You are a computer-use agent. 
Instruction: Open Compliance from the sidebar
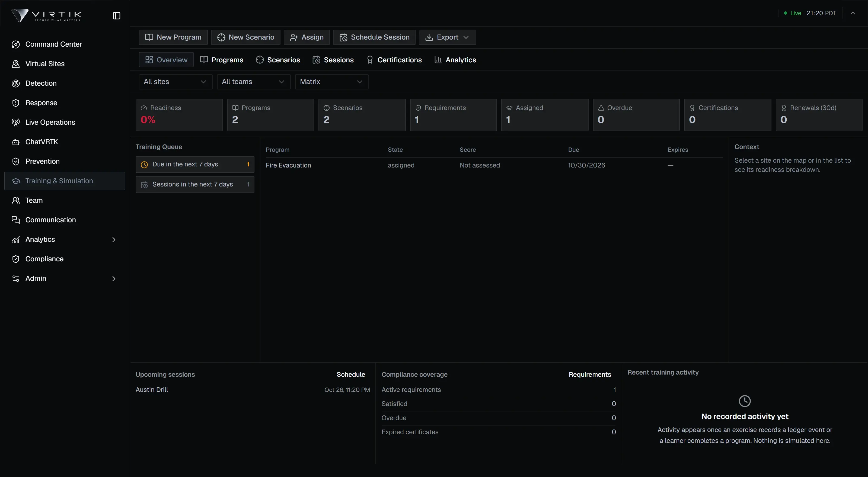pyautogui.click(x=65, y=259)
